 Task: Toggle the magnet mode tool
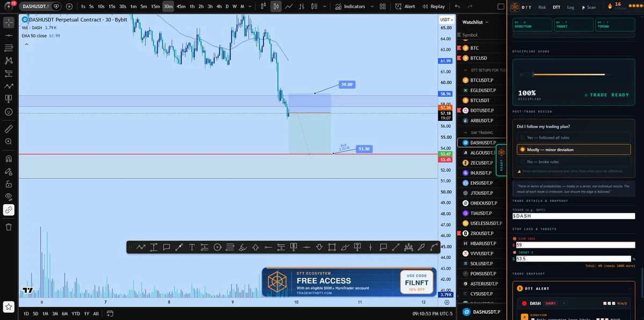tap(9, 159)
